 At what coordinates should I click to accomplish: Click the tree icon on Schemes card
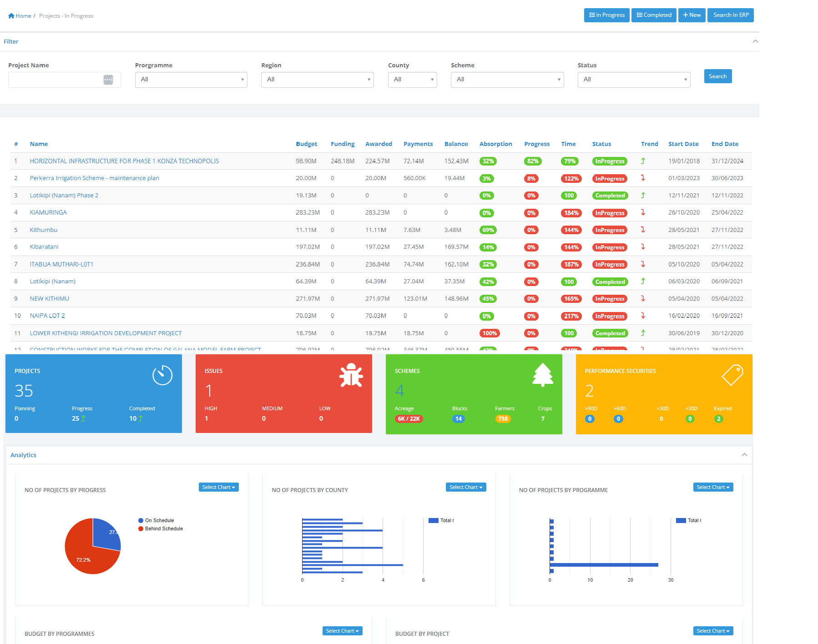[x=543, y=375]
